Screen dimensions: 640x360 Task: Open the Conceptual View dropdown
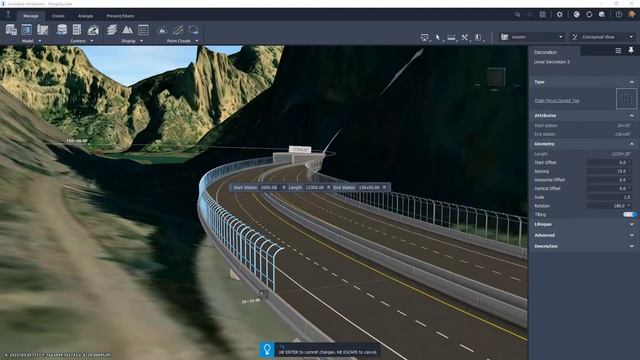pos(603,37)
